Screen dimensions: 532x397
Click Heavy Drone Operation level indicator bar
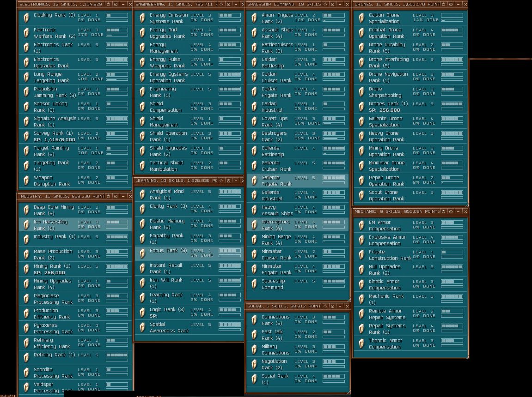(452, 133)
